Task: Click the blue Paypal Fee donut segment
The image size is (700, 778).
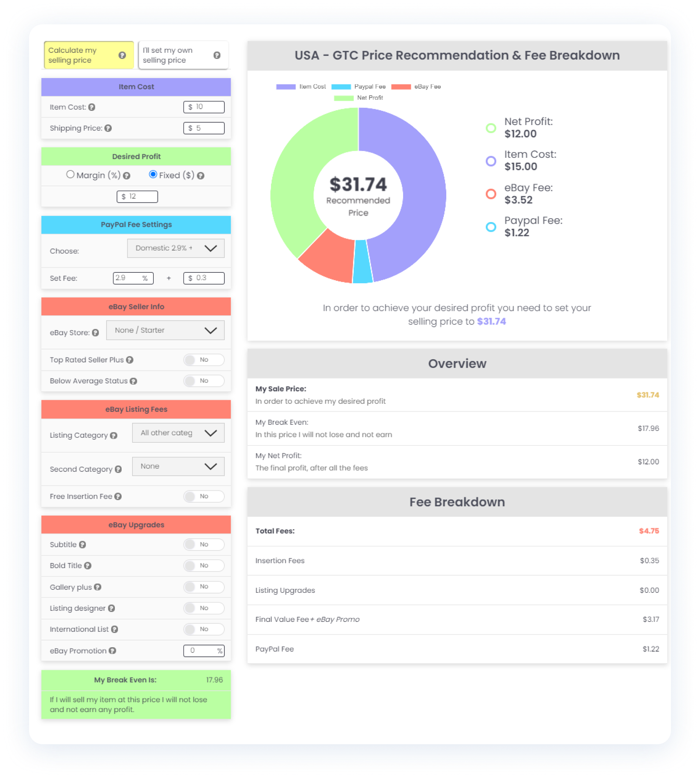Action: tap(362, 262)
